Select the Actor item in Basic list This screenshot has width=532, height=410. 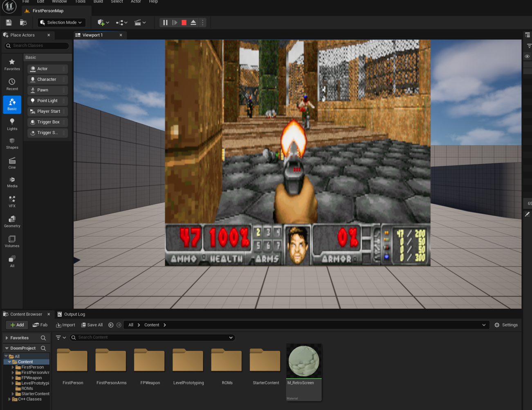click(x=47, y=69)
